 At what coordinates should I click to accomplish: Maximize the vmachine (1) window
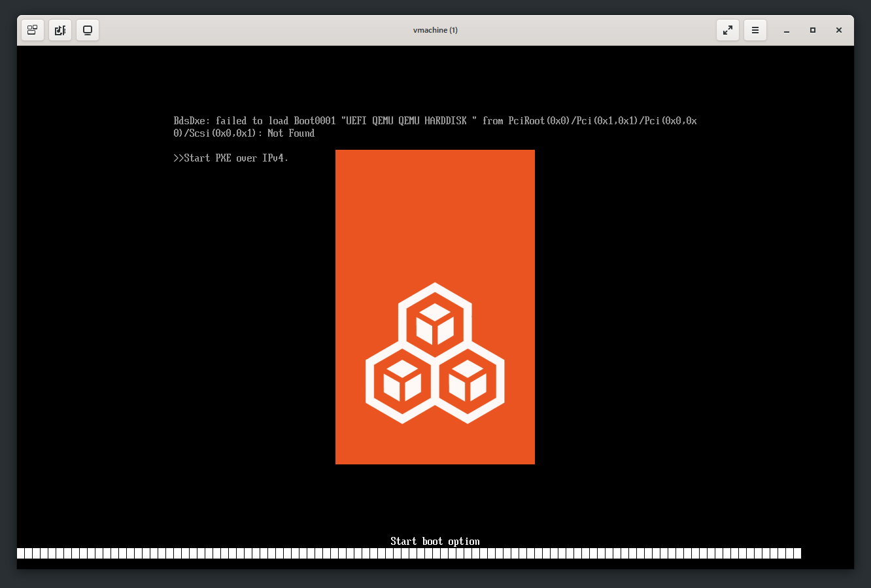coord(813,30)
